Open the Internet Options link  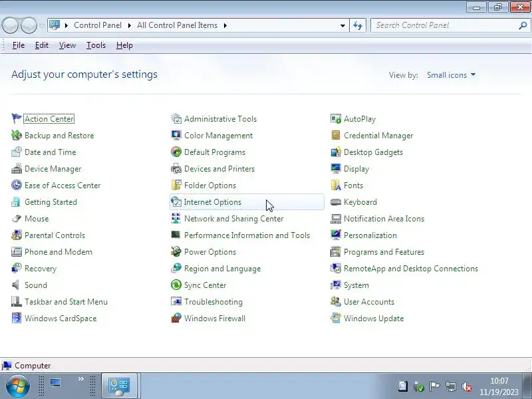tap(212, 202)
